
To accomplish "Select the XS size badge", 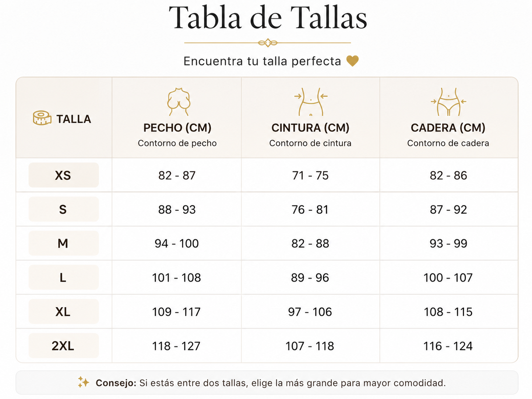I will click(64, 175).
